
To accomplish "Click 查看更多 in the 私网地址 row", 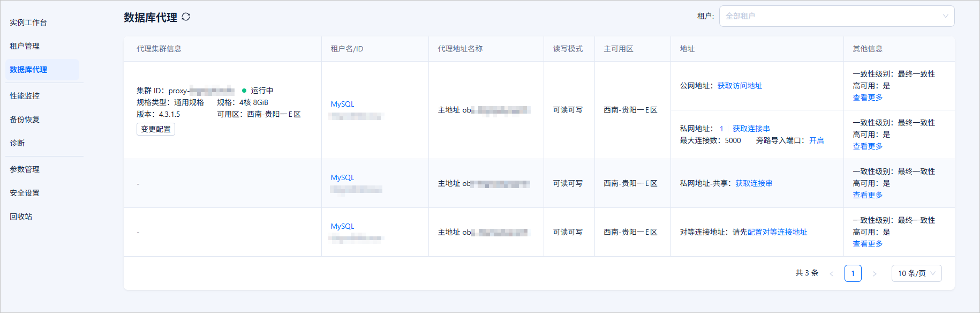I will click(x=868, y=146).
